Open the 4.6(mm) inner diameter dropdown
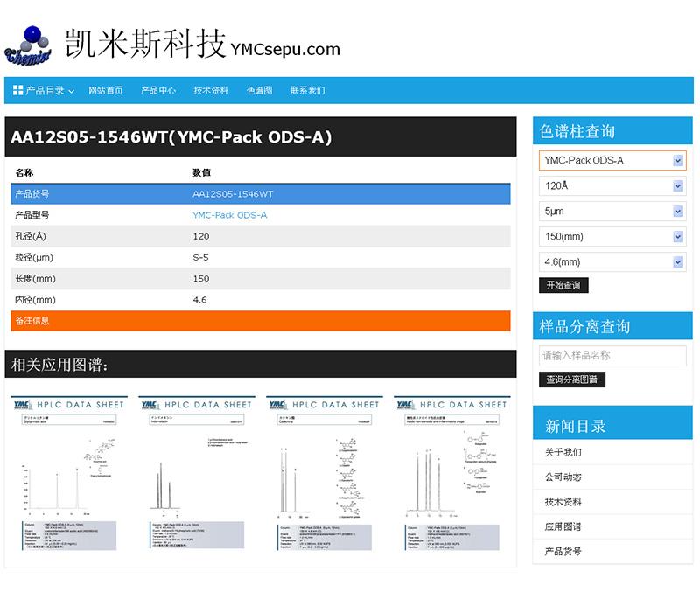This screenshot has width=700, height=599. [x=612, y=262]
